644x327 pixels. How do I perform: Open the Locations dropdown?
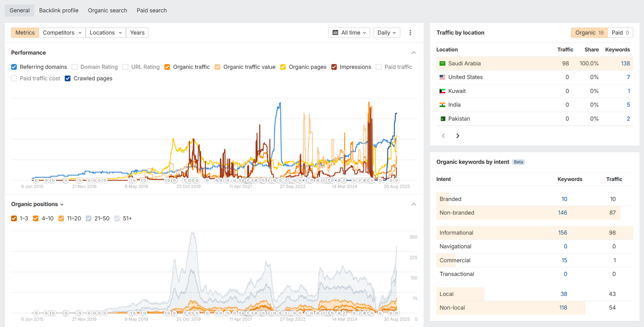click(x=105, y=33)
